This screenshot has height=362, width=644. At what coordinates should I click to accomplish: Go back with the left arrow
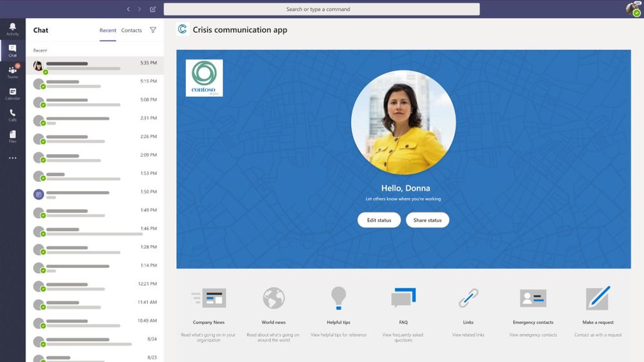pos(128,9)
